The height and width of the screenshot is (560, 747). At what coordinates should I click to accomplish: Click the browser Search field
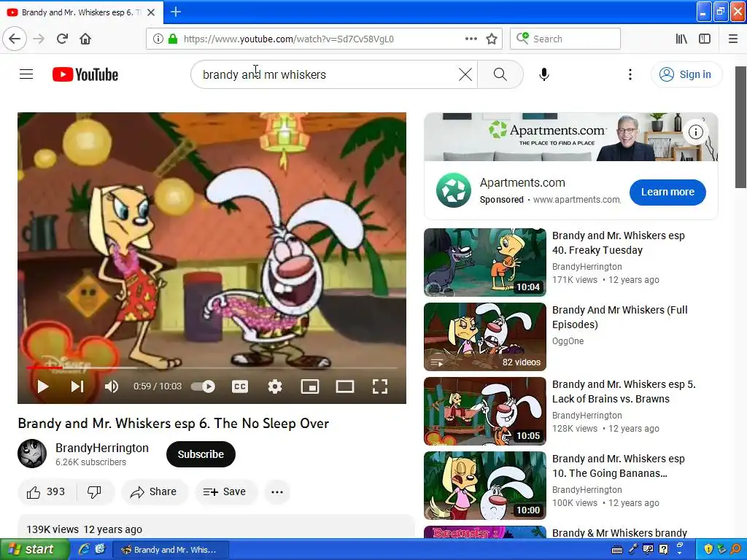[565, 39]
